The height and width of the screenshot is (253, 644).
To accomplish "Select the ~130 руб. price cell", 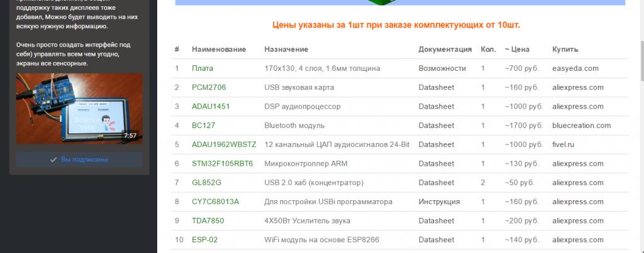I will tap(521, 164).
